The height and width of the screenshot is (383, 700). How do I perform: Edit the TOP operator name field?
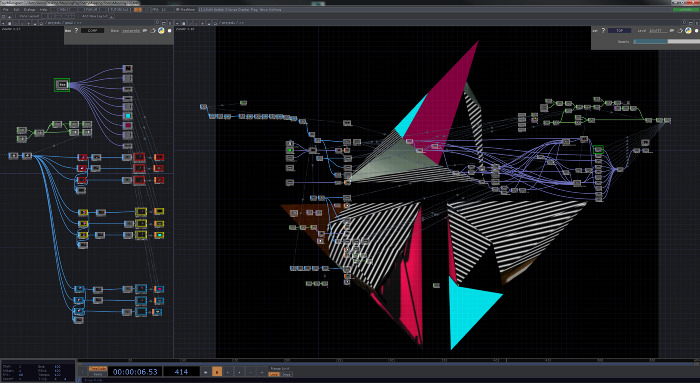click(x=658, y=30)
